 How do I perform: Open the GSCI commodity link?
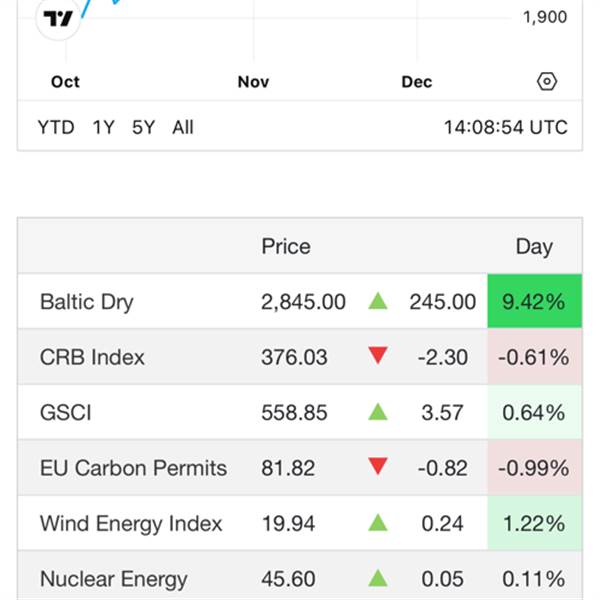point(66,412)
